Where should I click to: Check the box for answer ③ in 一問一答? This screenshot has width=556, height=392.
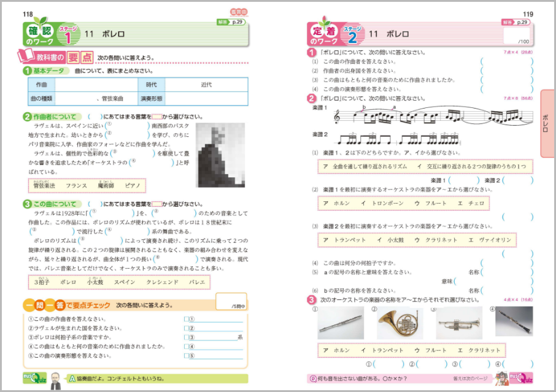pos(186,337)
